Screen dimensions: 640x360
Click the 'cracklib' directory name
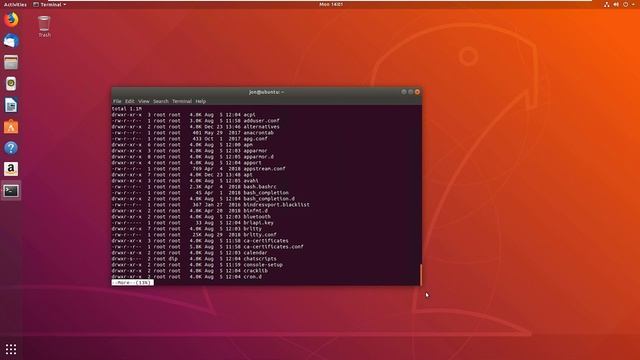256,271
